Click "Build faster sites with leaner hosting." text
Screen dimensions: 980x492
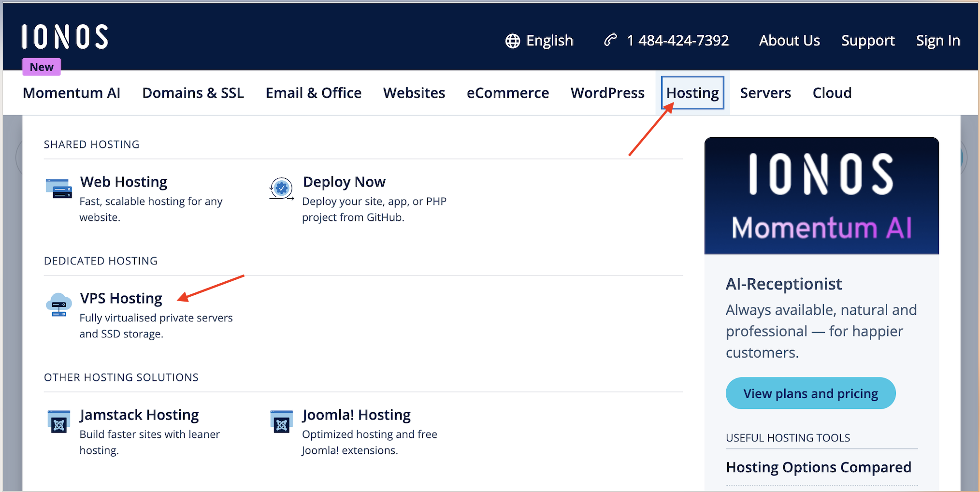click(150, 442)
